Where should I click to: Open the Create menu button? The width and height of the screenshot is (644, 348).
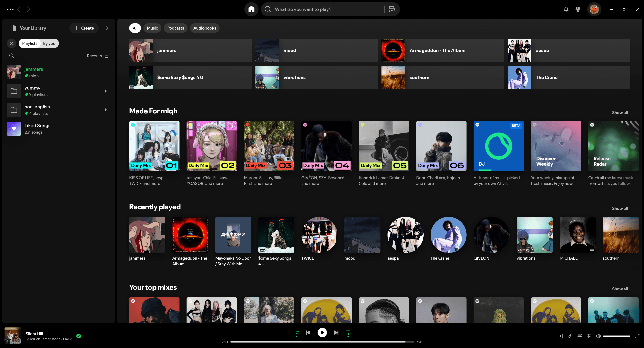(x=84, y=28)
